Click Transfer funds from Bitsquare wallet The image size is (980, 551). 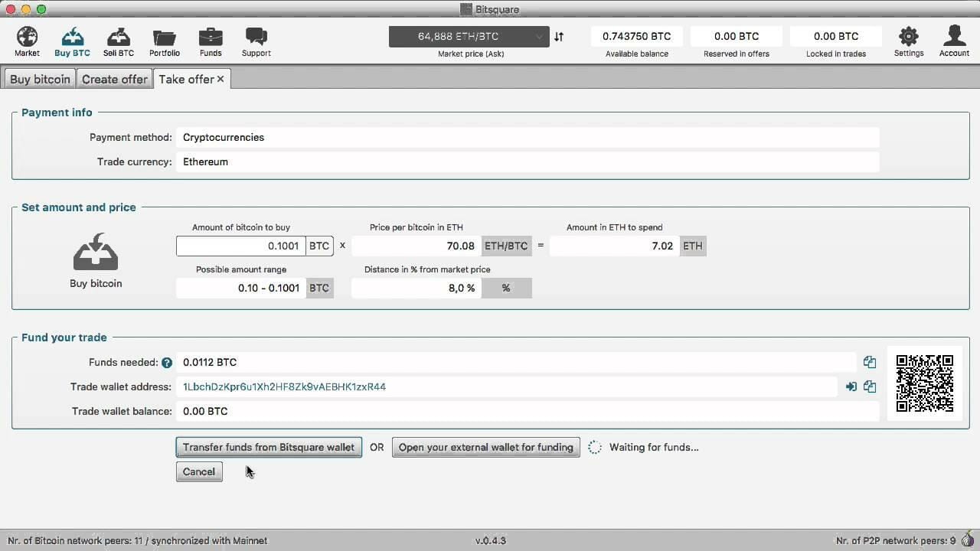[269, 447]
